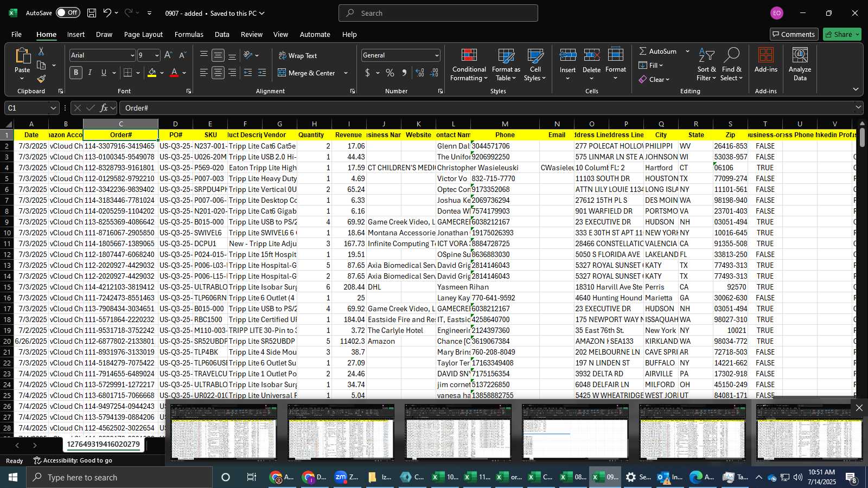Click the Comments button

(794, 34)
